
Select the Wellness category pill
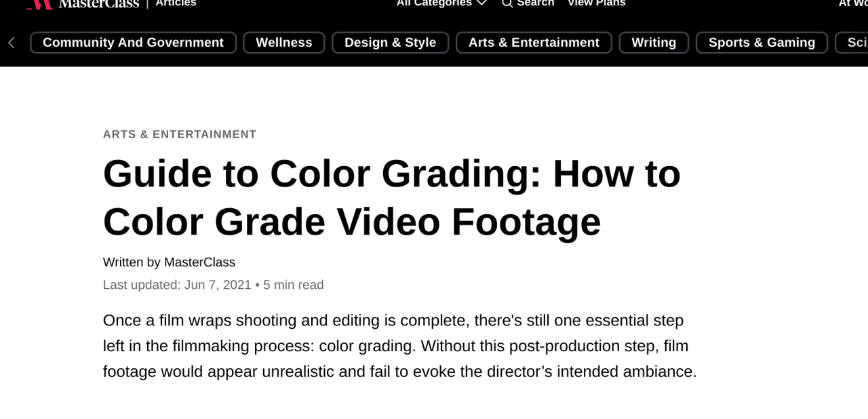pyautogui.click(x=283, y=43)
